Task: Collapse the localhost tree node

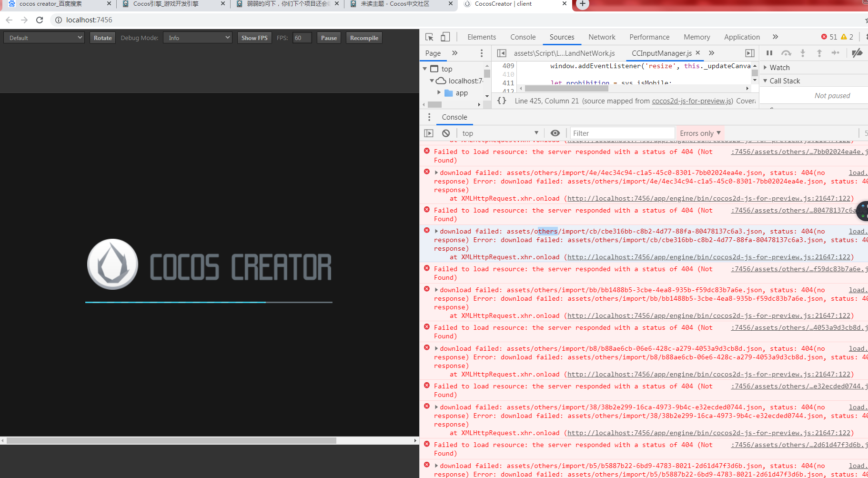Action: (x=432, y=81)
